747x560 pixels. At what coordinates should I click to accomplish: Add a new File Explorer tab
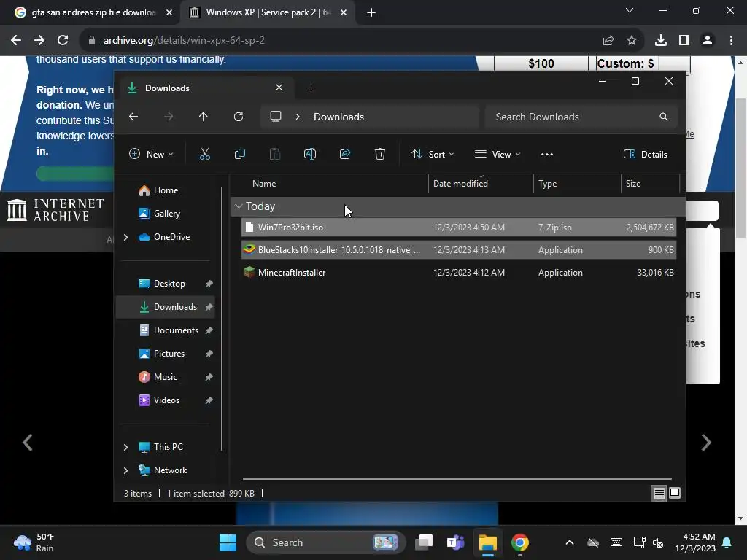click(x=311, y=87)
